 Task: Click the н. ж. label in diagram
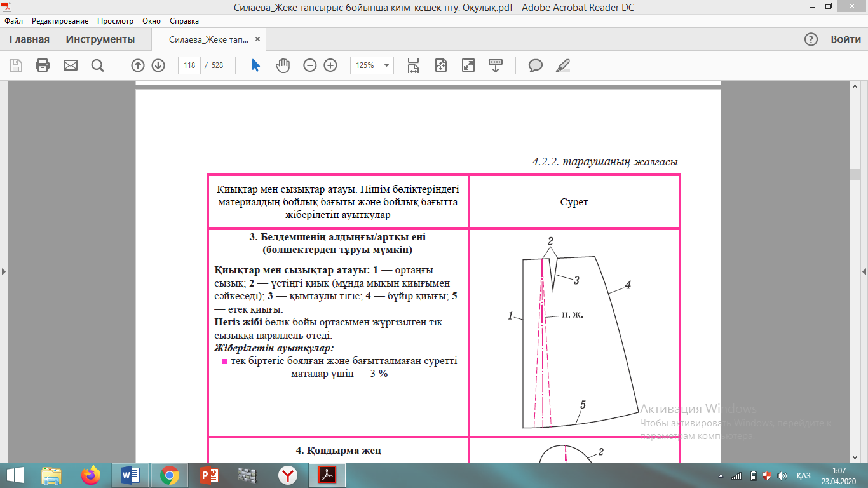[x=572, y=314]
